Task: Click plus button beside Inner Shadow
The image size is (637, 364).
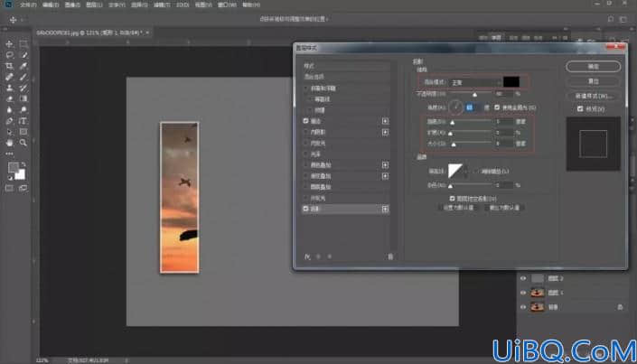Action: [385, 132]
